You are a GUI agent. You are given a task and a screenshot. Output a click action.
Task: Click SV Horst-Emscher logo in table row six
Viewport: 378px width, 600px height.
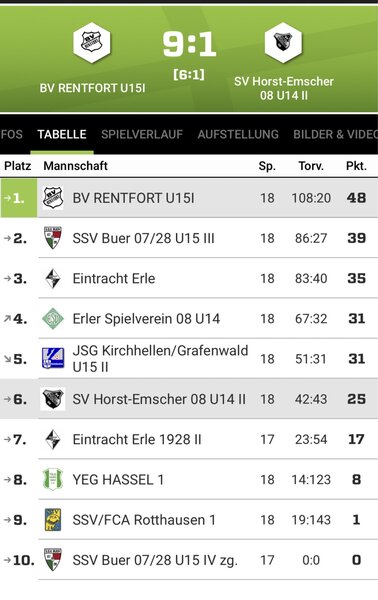pyautogui.click(x=53, y=399)
